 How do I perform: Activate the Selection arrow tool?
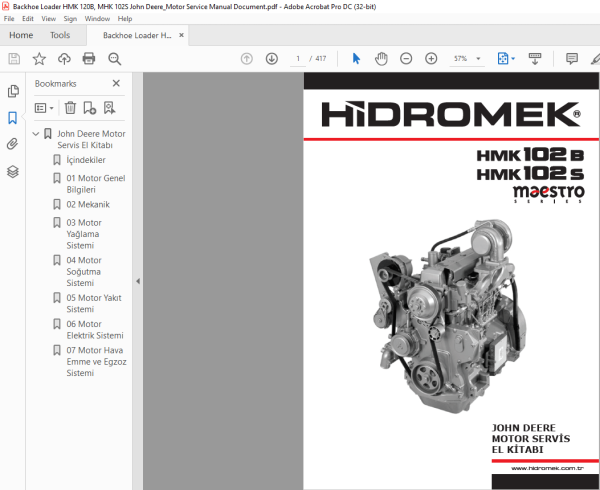tap(356, 59)
